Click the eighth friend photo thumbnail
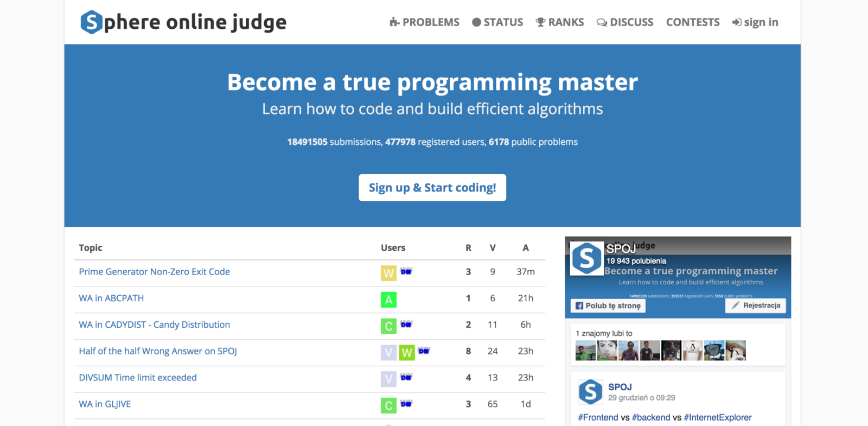The width and height of the screenshot is (868, 426). coord(736,351)
